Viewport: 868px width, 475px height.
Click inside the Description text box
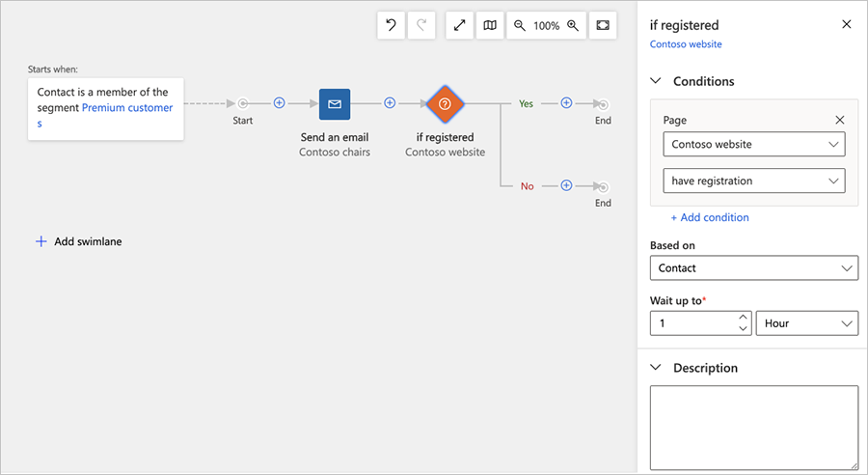[754, 428]
